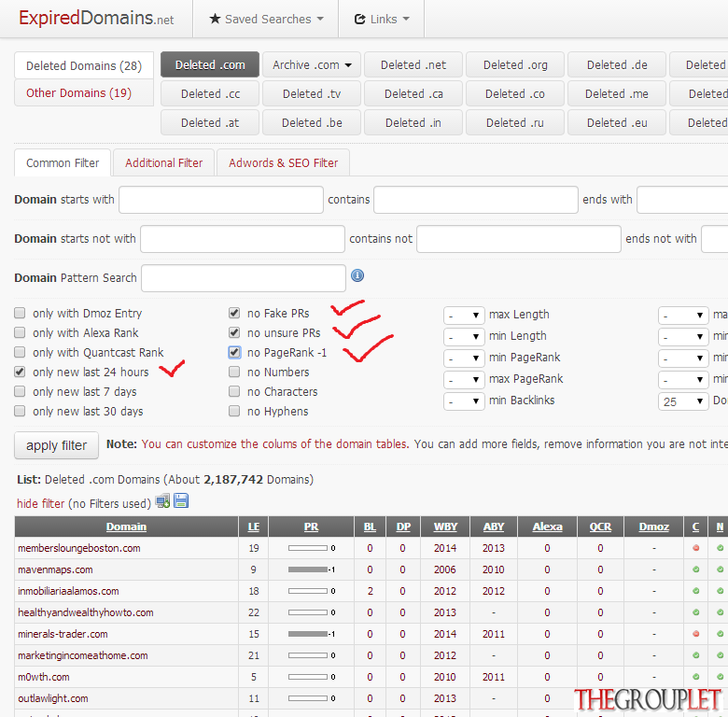The image size is (728, 717).
Task: Open the Deleted .tv list
Action: (x=312, y=93)
